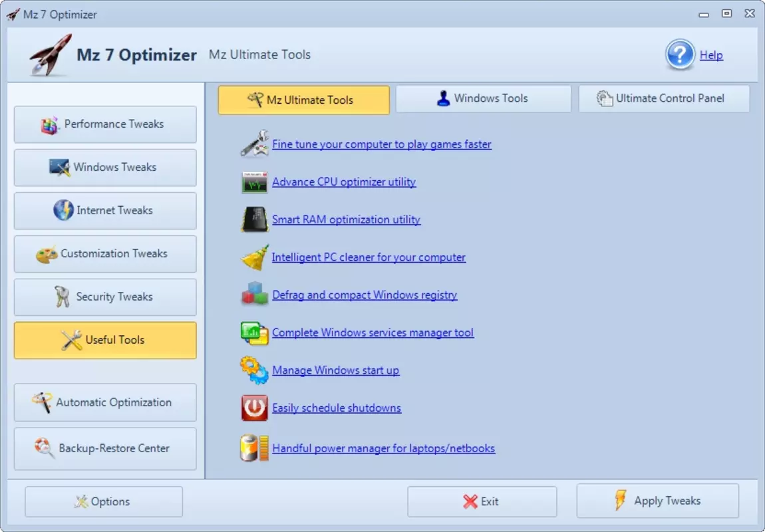
Task: Close the Mz 7 Optimizer window
Action: coord(750,14)
